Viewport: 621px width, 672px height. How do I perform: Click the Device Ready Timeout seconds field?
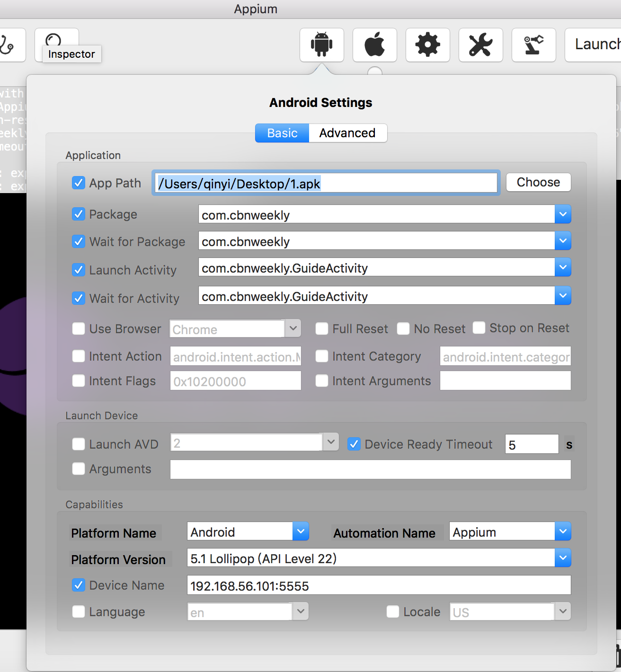[532, 444]
